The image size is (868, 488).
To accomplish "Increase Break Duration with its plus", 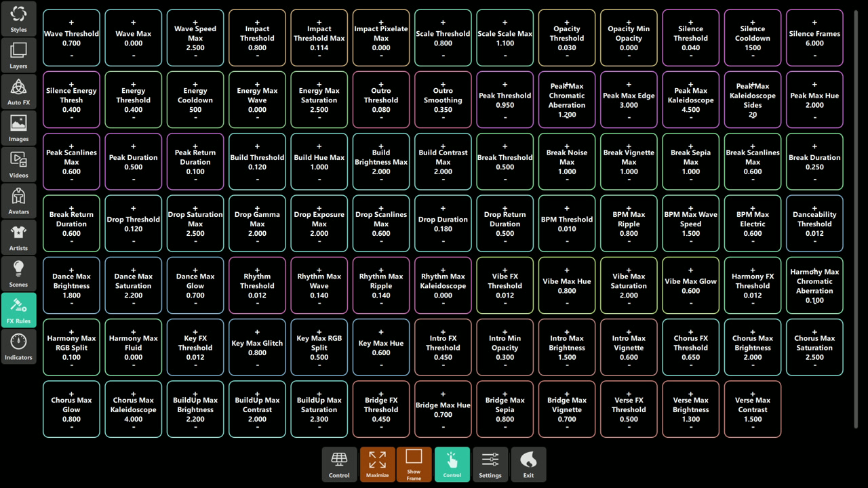I will coord(814,147).
